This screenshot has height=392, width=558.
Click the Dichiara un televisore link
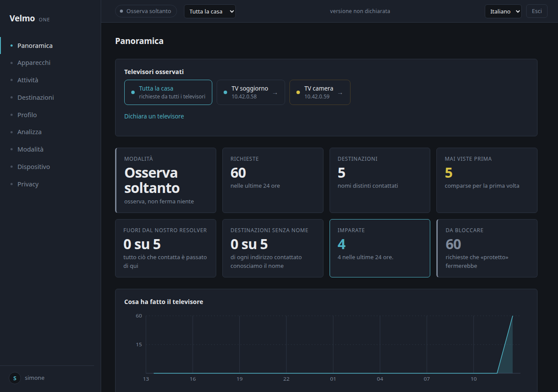[x=154, y=116]
